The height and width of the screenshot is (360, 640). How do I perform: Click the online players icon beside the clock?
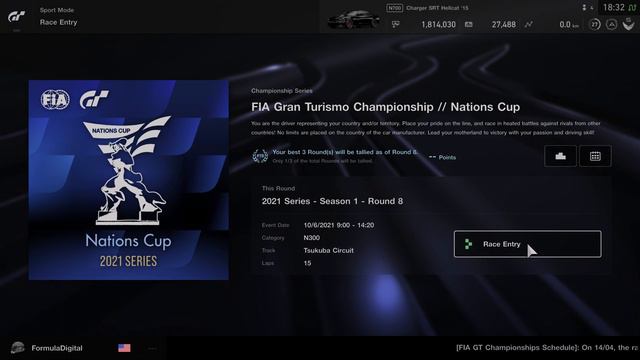coord(584,8)
